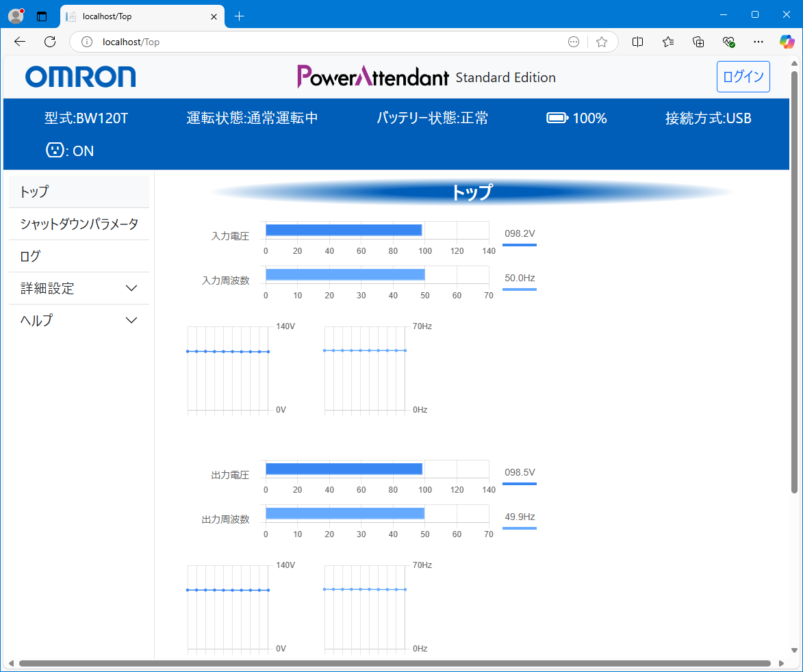Open the Favorites list icon

(x=668, y=42)
